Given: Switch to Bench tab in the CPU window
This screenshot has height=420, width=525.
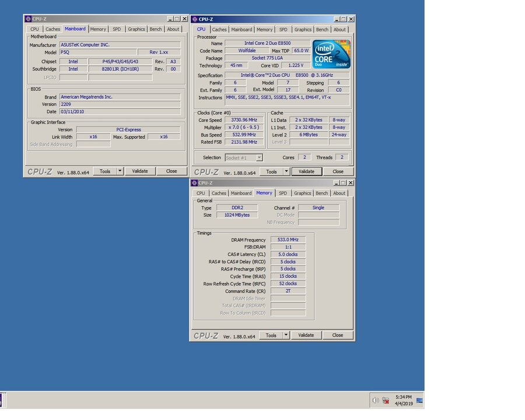Looking at the screenshot, I should click(322, 30).
